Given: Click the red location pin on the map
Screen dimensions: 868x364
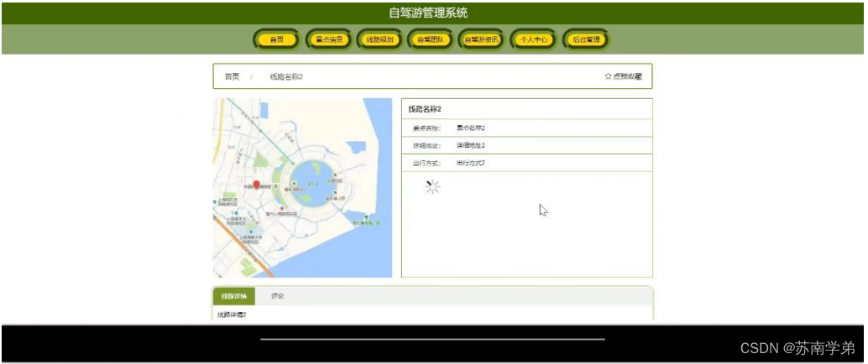Looking at the screenshot, I should tap(256, 185).
